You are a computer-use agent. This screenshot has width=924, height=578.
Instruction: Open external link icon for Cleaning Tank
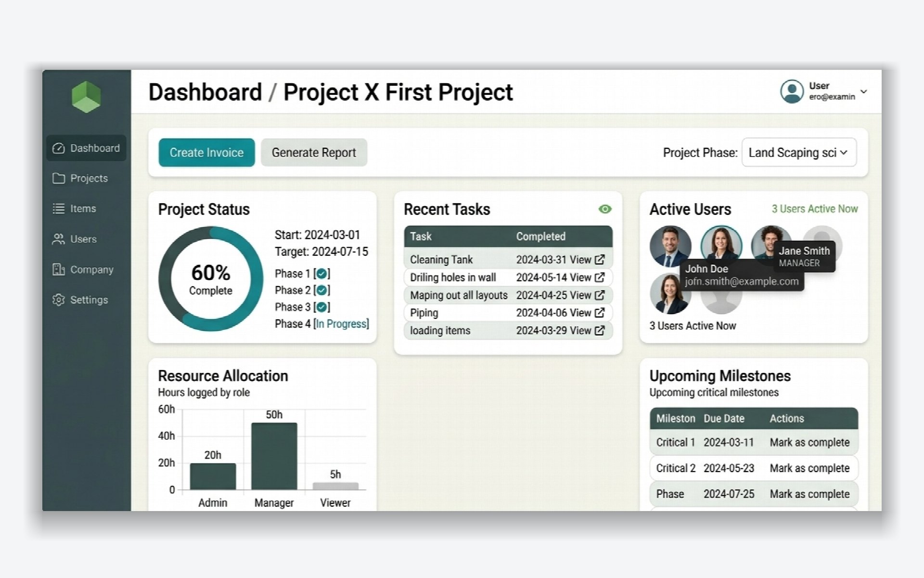tap(600, 260)
